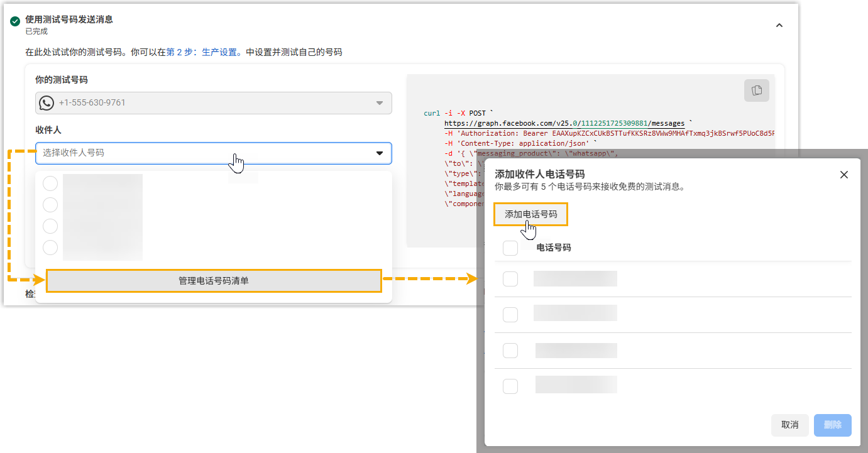
Task: Click the green completed checkmark icon
Action: tap(15, 21)
